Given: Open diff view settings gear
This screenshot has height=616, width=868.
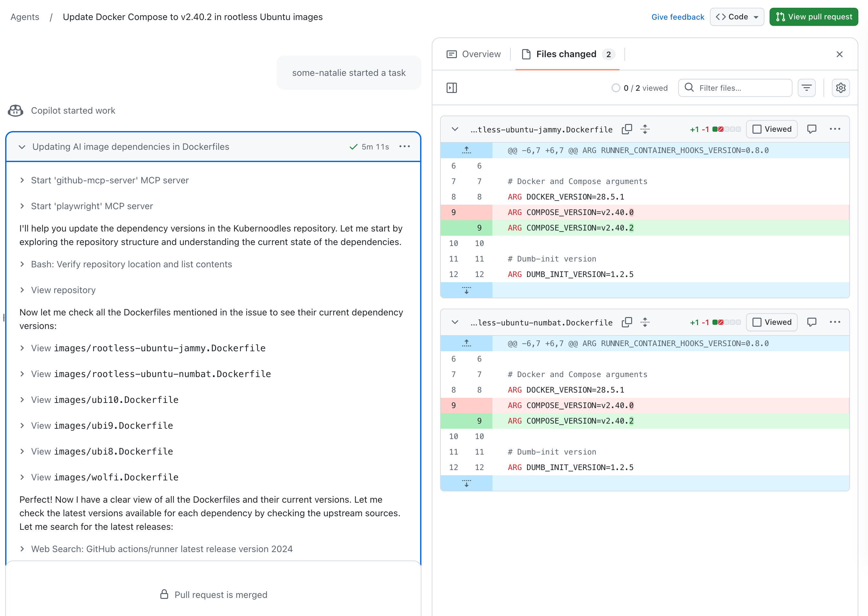Looking at the screenshot, I should pos(840,88).
